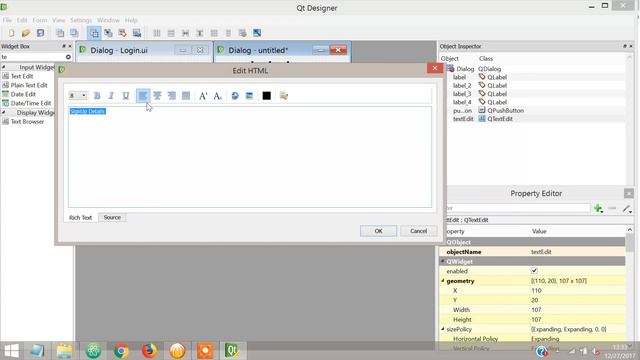Toggle enabled checkbox in Property Editor
Viewport: 640px width, 360px height.
[534, 271]
